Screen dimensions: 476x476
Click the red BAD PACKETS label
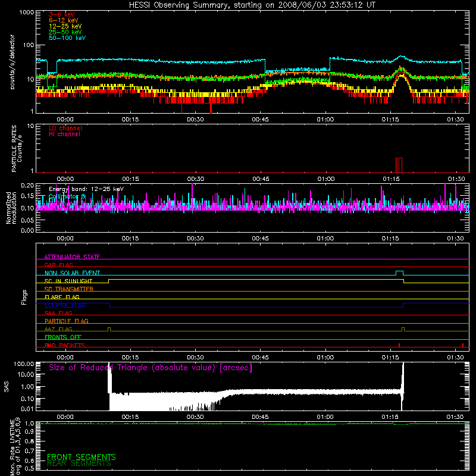(x=65, y=345)
